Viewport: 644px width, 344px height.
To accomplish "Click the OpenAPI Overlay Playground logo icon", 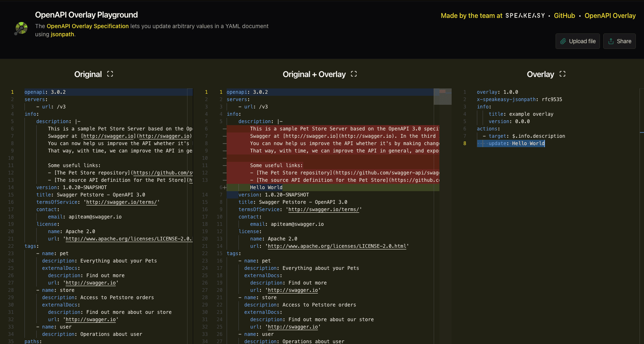I will pyautogui.click(x=21, y=28).
